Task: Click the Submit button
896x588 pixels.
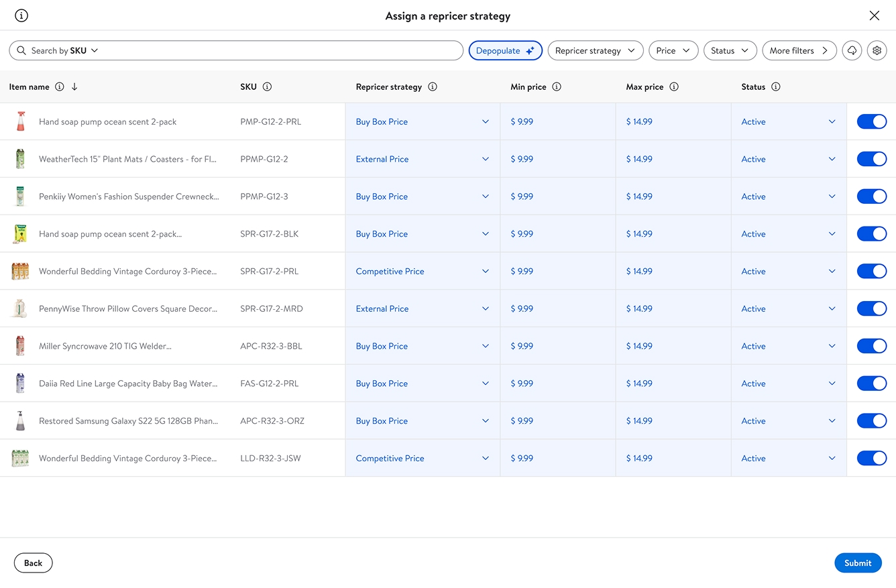Action: pyautogui.click(x=857, y=563)
